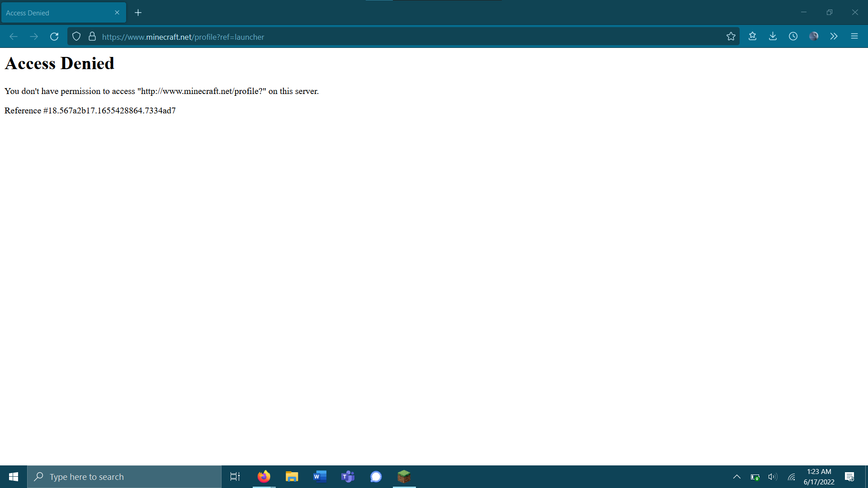The width and height of the screenshot is (868, 488).
Task: Show browsing history clock icon
Action: coord(793,37)
